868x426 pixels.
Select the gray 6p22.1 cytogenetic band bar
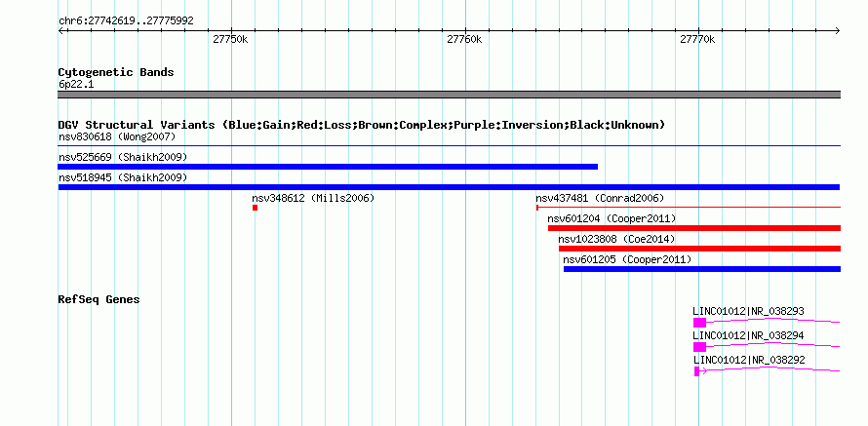click(x=449, y=95)
